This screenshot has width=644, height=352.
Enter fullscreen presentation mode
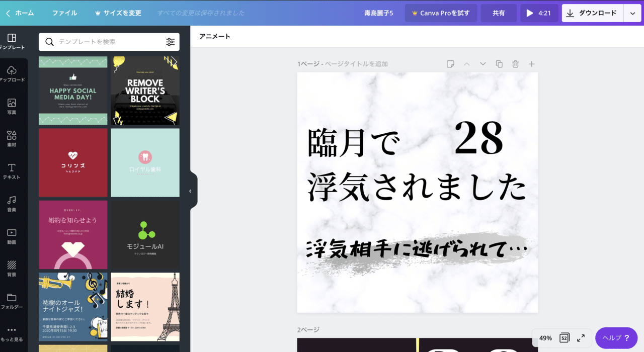(581, 338)
